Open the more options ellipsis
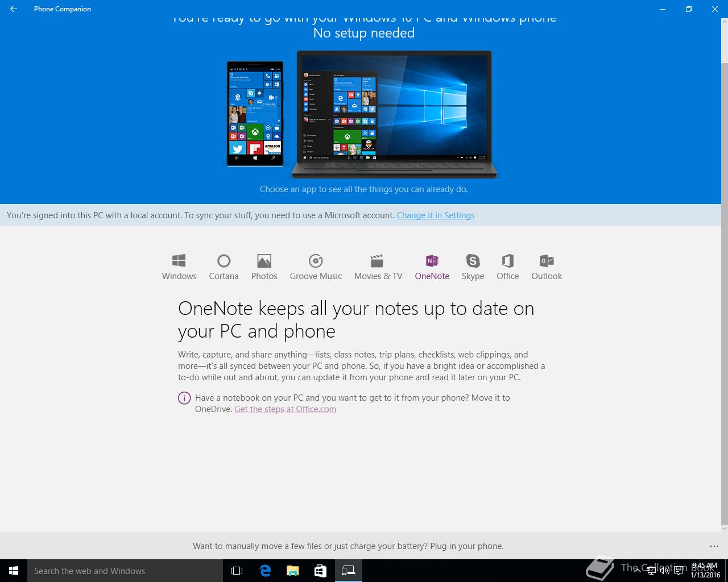Viewport: 728px width, 582px height. coord(714,546)
